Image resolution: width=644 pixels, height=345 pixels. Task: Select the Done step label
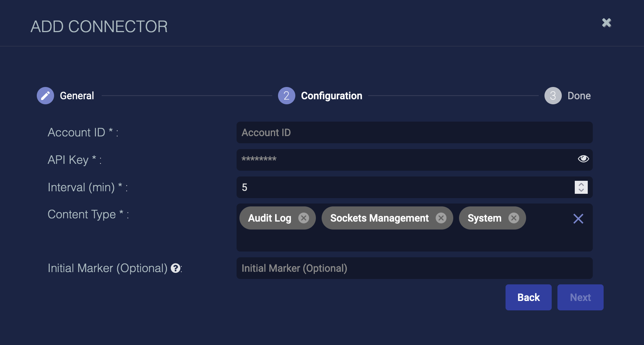[x=579, y=96]
